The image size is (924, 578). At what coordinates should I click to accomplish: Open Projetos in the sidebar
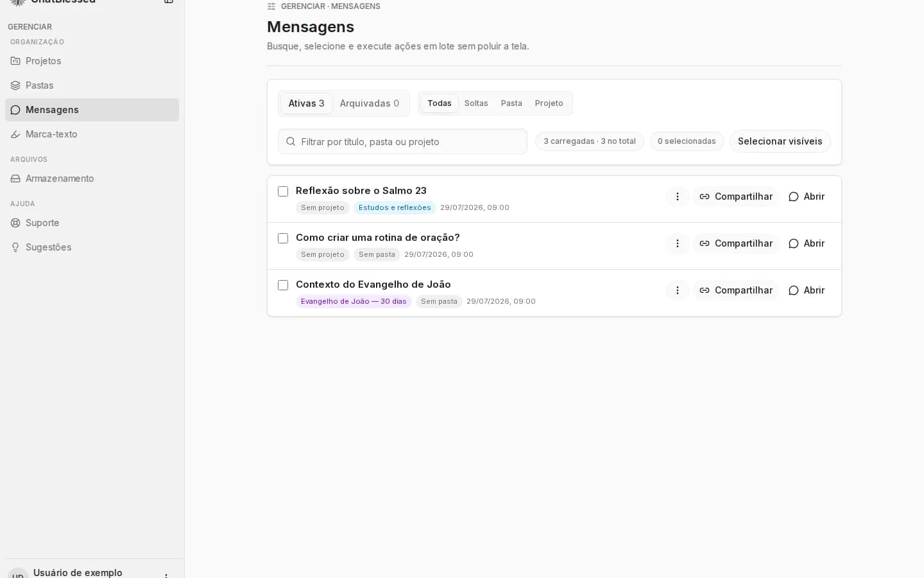point(92,61)
